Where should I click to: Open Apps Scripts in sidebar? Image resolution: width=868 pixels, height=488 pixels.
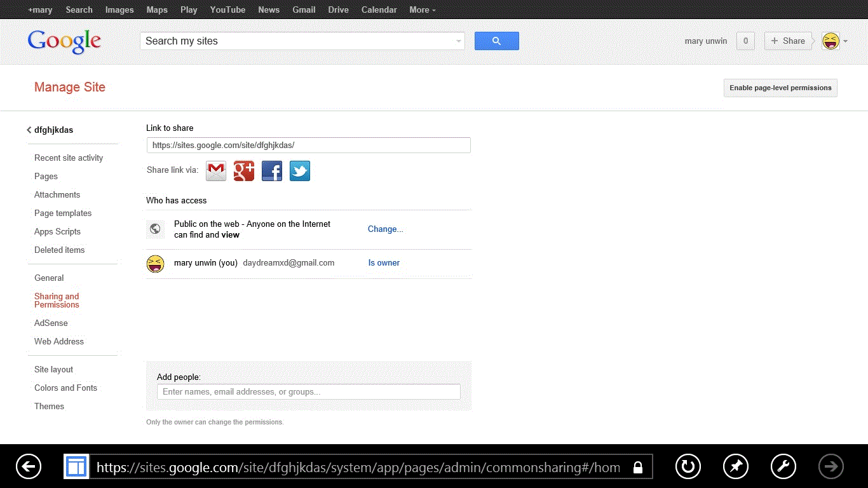pyautogui.click(x=57, y=231)
